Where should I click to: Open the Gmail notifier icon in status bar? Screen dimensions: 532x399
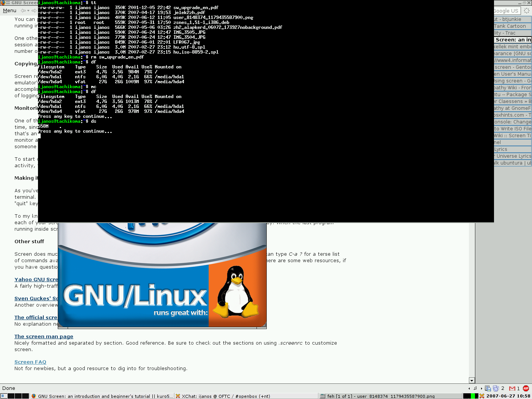coord(512,388)
